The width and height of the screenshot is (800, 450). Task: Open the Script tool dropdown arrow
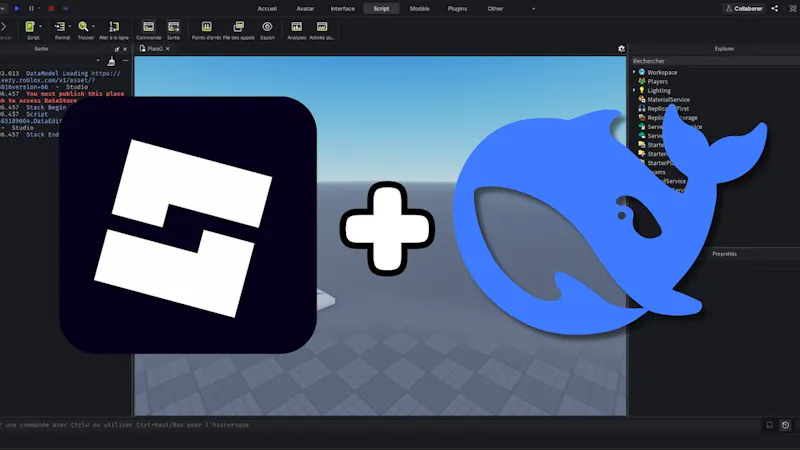click(40, 27)
